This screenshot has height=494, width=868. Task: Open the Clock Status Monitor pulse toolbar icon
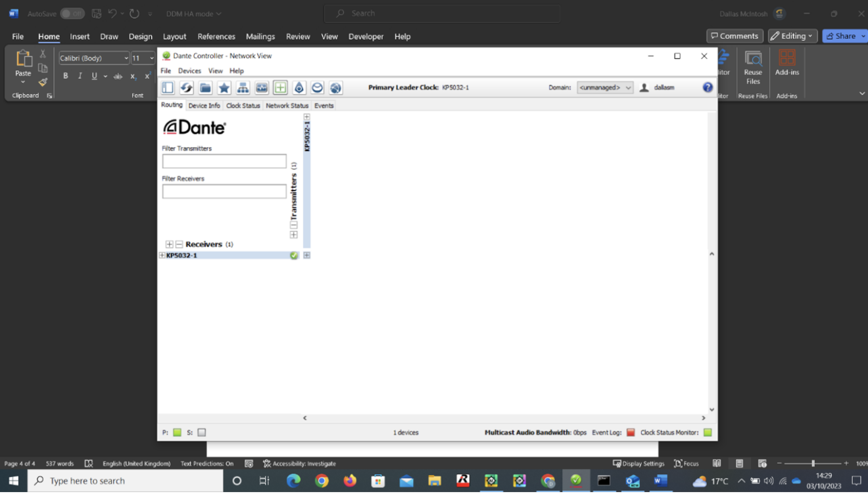(x=261, y=87)
